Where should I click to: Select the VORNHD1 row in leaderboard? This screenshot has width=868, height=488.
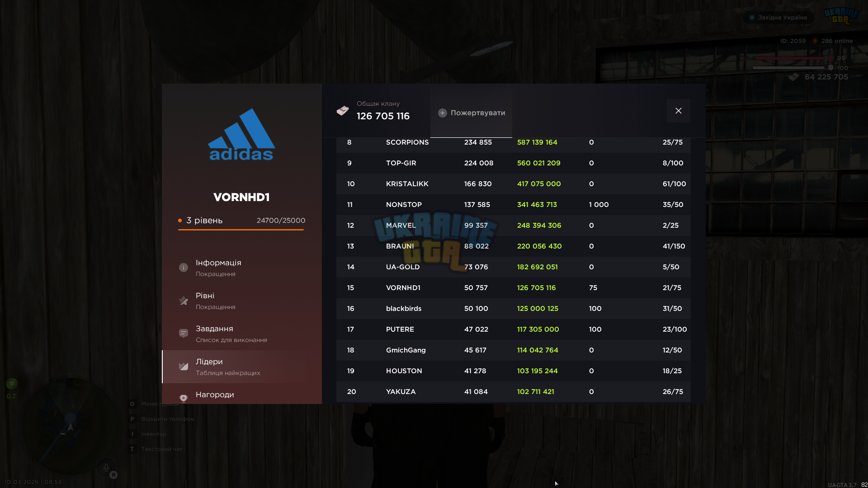(514, 288)
